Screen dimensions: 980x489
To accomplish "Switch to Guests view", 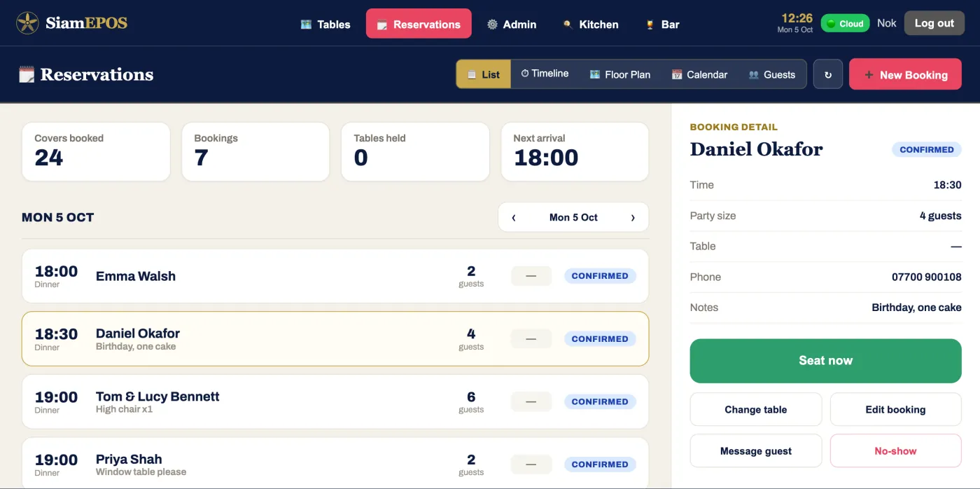I will click(x=772, y=74).
